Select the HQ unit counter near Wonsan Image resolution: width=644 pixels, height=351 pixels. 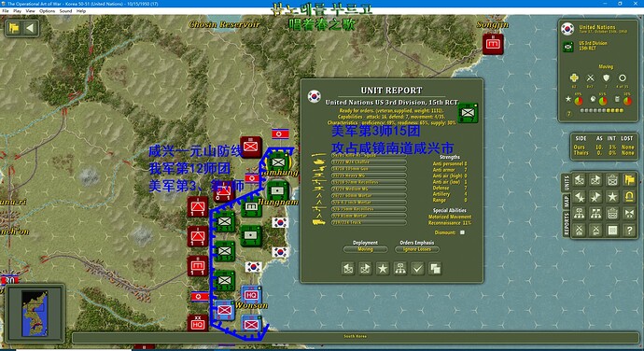pyautogui.click(x=250, y=295)
